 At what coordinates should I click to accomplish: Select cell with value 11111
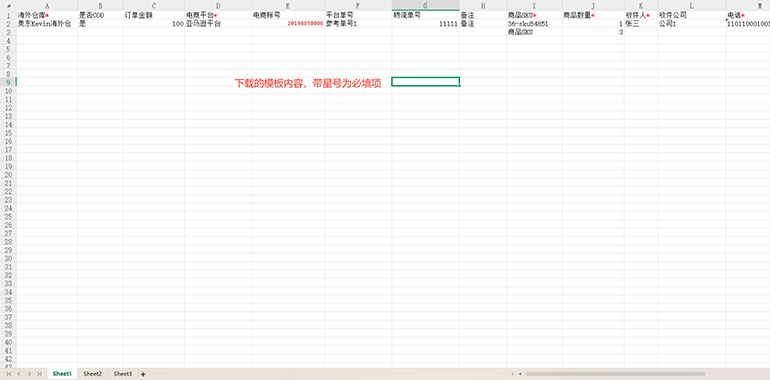coord(426,24)
